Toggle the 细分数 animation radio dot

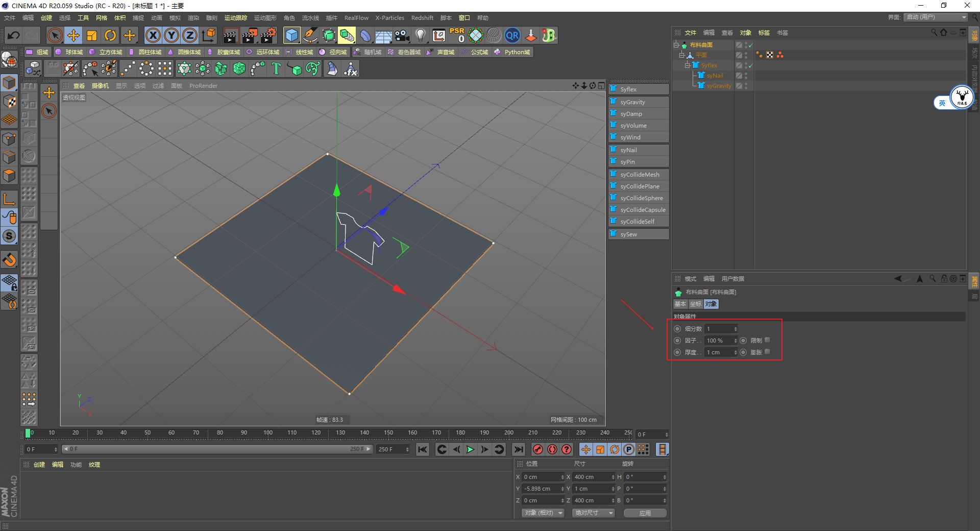[x=677, y=329]
